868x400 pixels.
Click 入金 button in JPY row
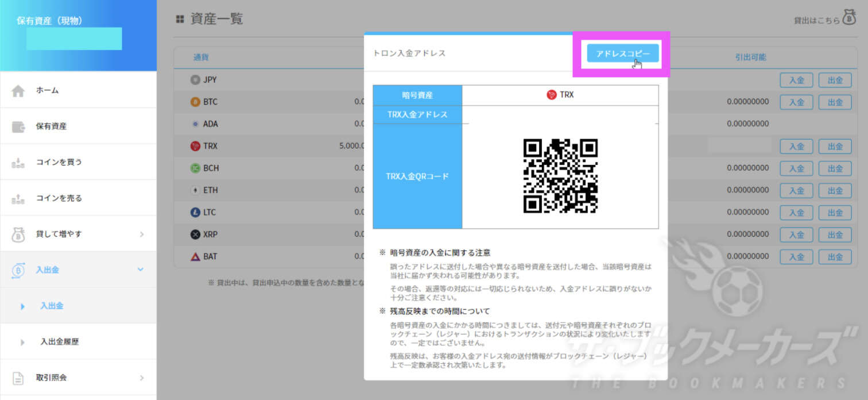[796, 80]
